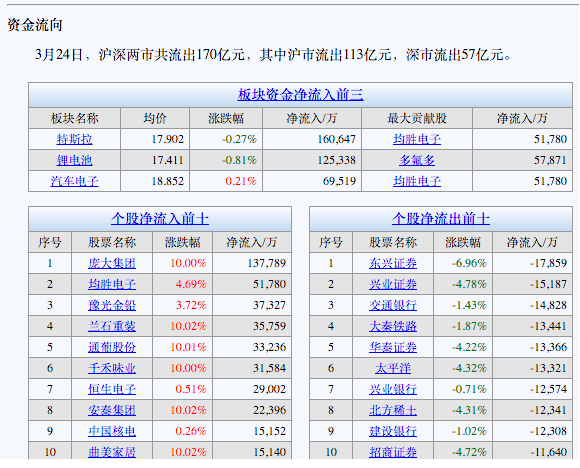Select the -17,859 outflow for 东兴证券
This screenshot has width=580, height=468.
548,263
